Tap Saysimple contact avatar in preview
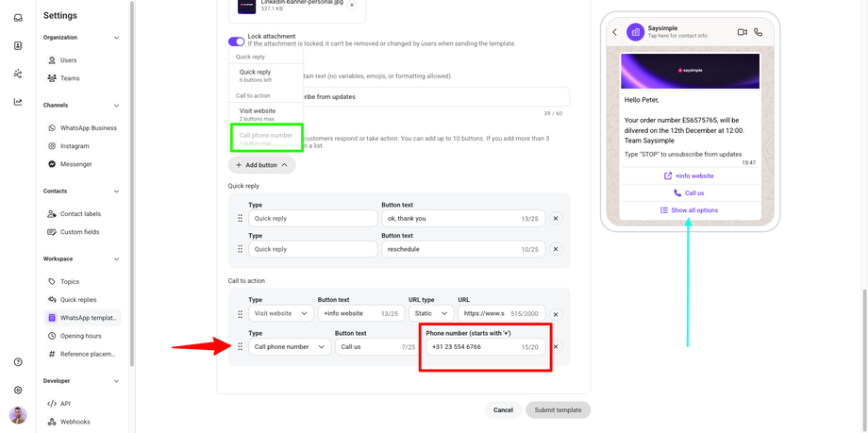Screen dimensions: 868x433 tap(636, 32)
